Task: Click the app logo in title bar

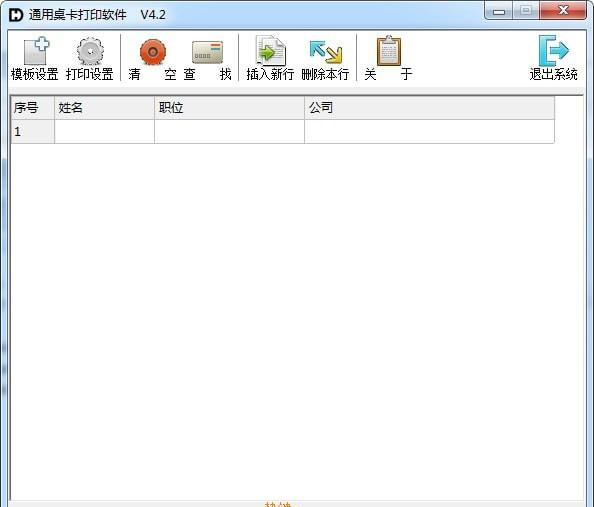Action: point(16,15)
